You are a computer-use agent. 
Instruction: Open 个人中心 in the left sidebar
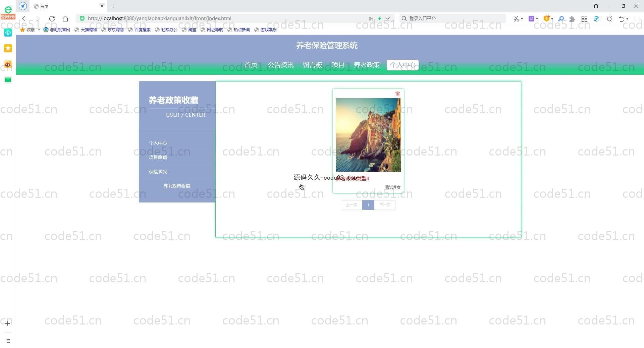point(158,143)
